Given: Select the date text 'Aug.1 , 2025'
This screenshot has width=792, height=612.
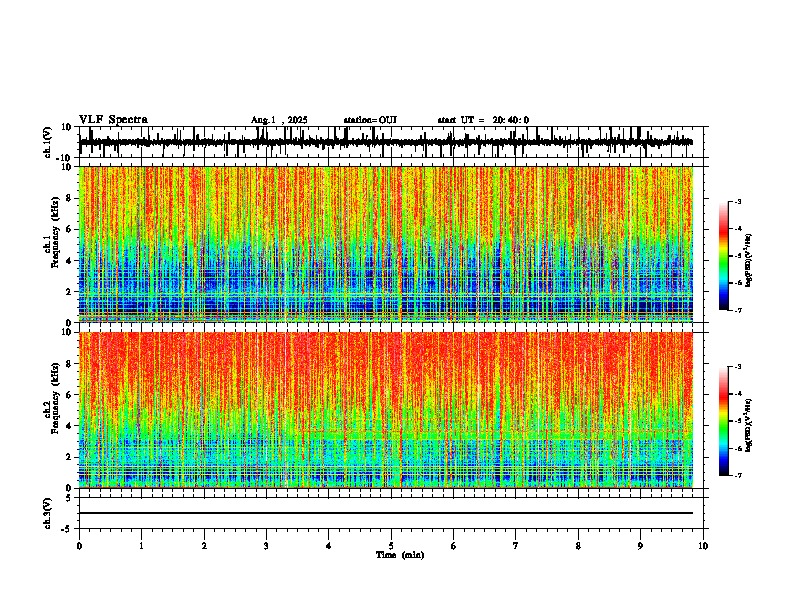Looking at the screenshot, I should pyautogui.click(x=279, y=120).
